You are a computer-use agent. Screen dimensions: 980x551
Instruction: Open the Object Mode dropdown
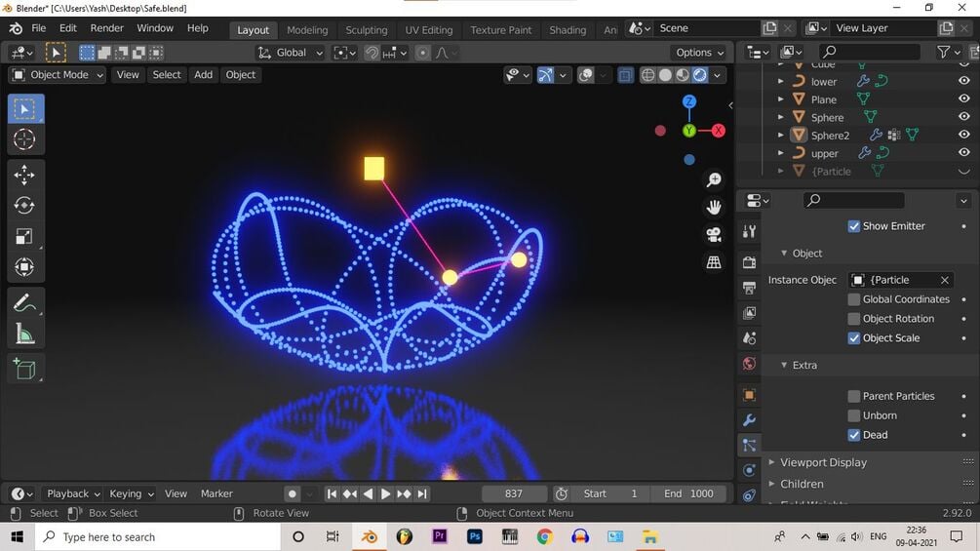[58, 75]
